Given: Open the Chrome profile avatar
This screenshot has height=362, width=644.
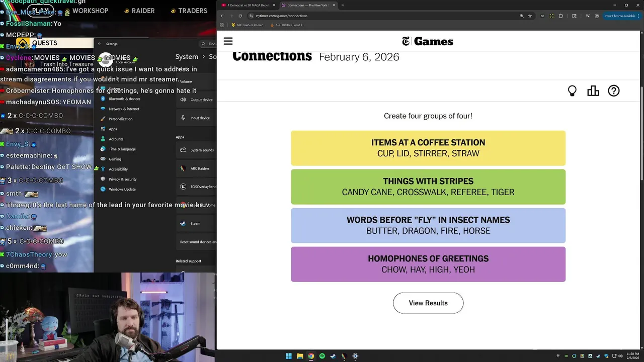Looking at the screenshot, I should [597, 16].
